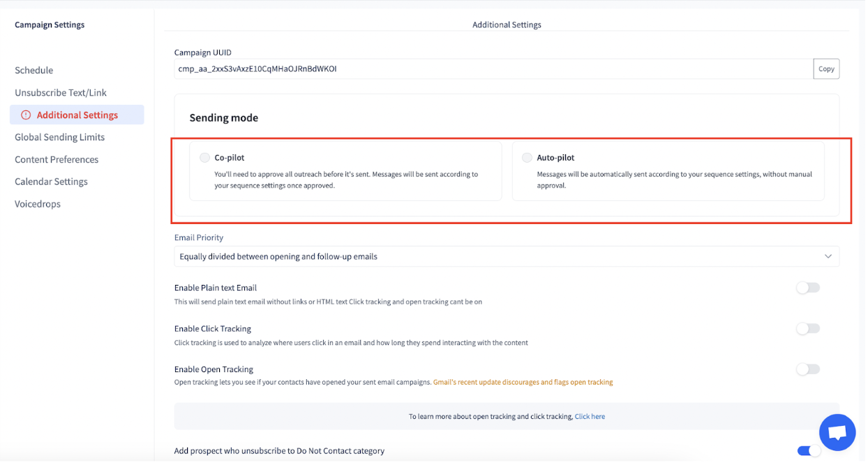Switch to Voicedrops settings
Screen dimensions: 868x472
pyautogui.click(x=38, y=204)
